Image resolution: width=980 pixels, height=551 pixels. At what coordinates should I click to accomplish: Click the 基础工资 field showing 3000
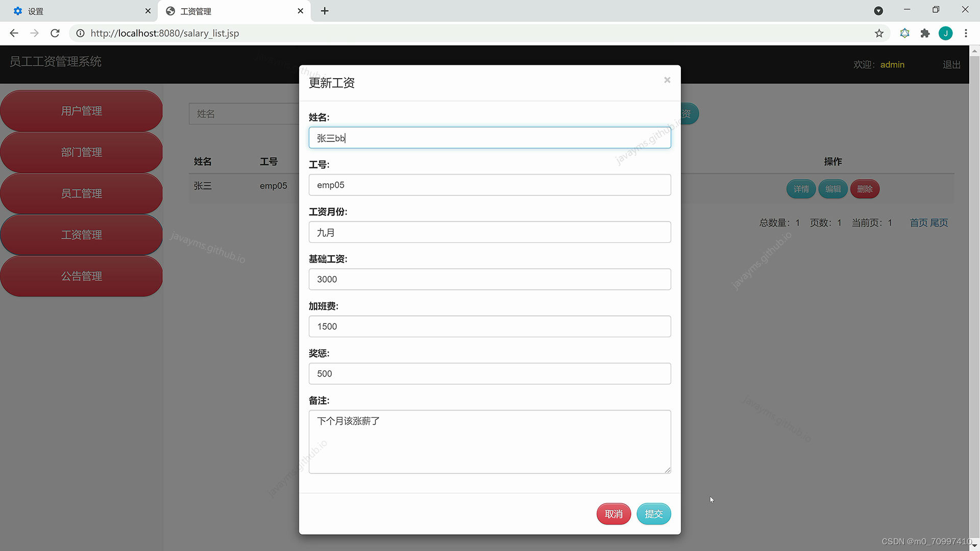pyautogui.click(x=489, y=279)
